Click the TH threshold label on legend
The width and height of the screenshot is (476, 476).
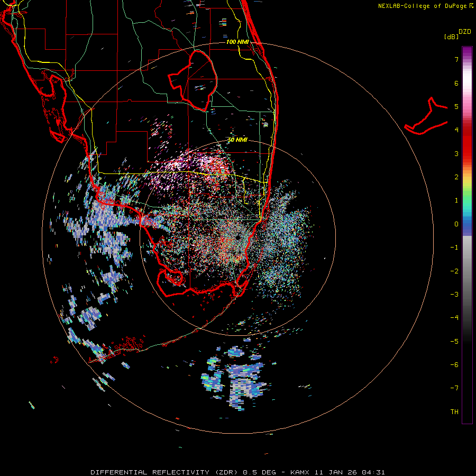point(454,412)
